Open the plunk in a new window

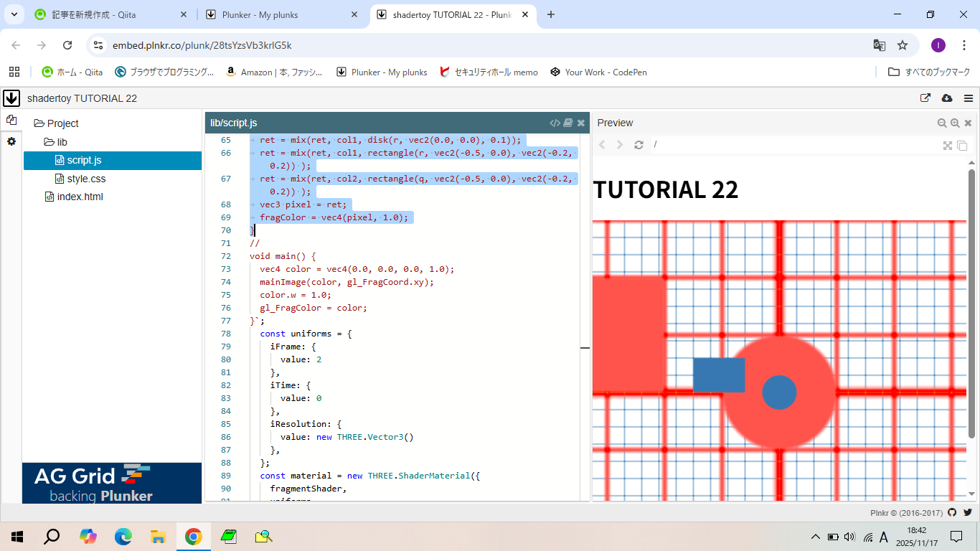click(x=925, y=98)
